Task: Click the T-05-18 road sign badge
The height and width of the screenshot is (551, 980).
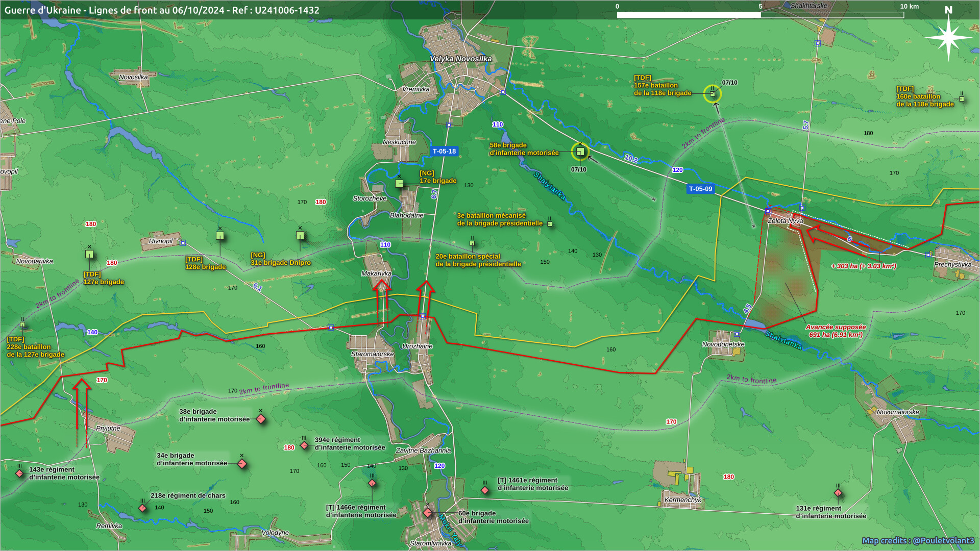Action: (444, 152)
